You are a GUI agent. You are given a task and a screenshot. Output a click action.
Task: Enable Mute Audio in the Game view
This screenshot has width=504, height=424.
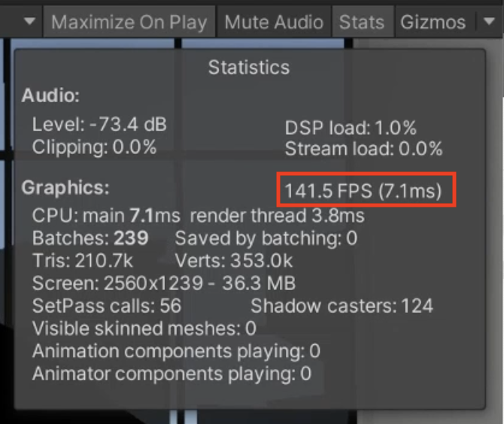tap(274, 22)
